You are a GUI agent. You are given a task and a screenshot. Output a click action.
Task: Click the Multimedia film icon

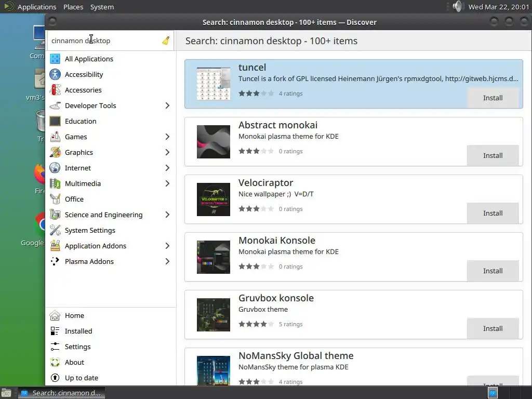55,183
